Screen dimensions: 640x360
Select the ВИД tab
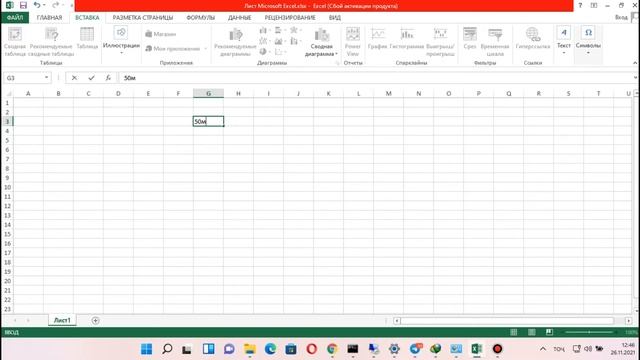point(335,18)
